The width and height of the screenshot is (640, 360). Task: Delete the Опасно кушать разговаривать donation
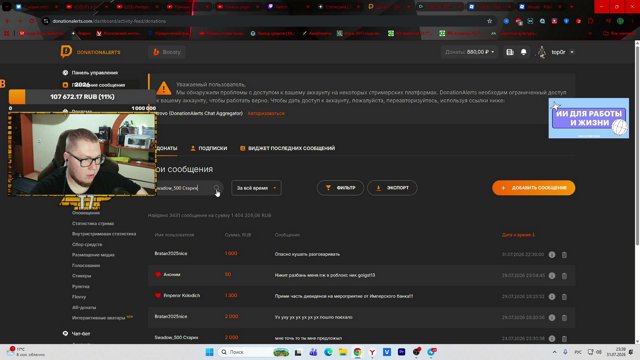coord(564,255)
